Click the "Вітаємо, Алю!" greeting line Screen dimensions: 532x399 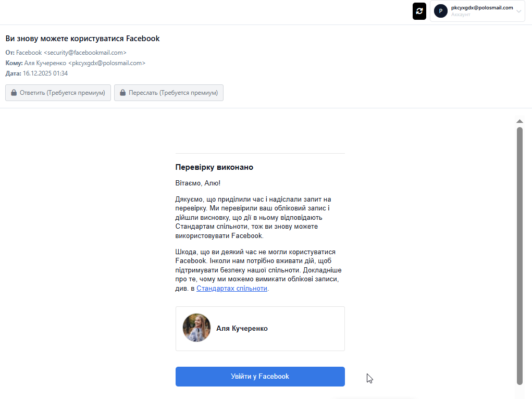click(198, 183)
